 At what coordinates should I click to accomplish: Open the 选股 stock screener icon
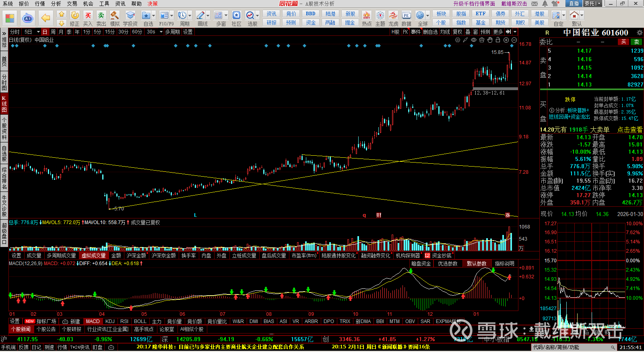[x=250, y=15]
